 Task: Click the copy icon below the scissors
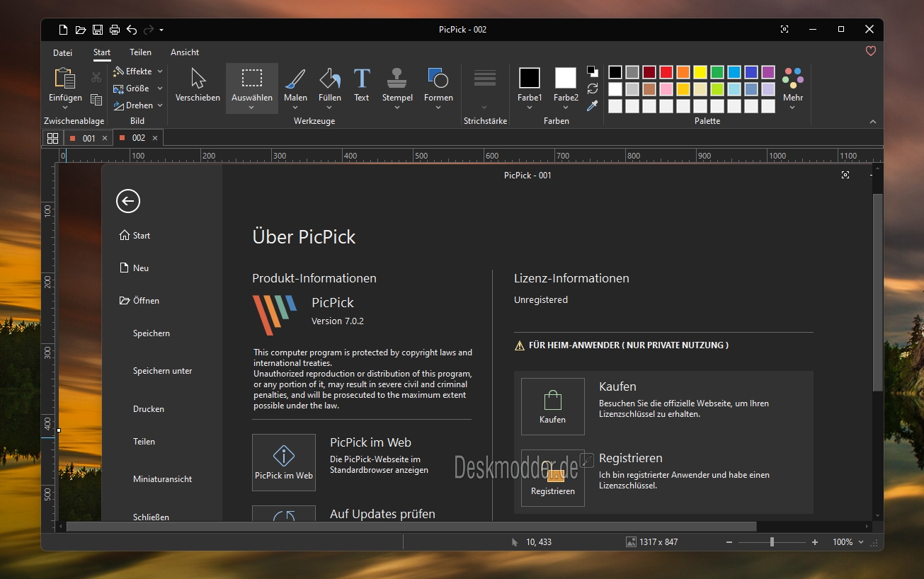coord(96,100)
